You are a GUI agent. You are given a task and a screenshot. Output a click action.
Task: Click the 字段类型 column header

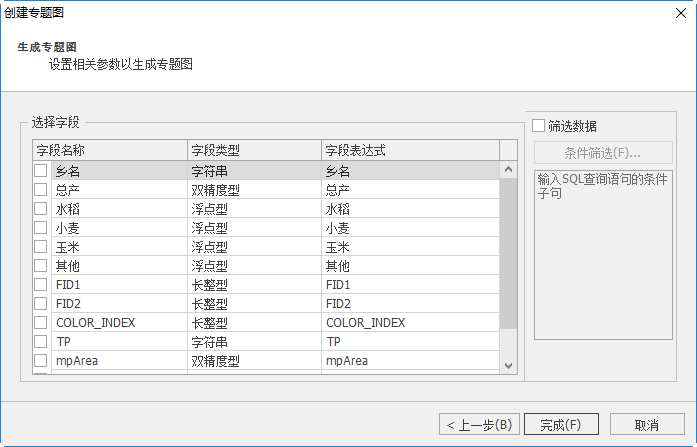click(254, 151)
